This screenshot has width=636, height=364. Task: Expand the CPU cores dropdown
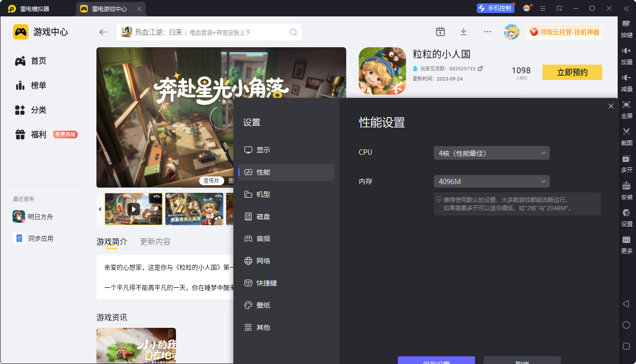491,153
